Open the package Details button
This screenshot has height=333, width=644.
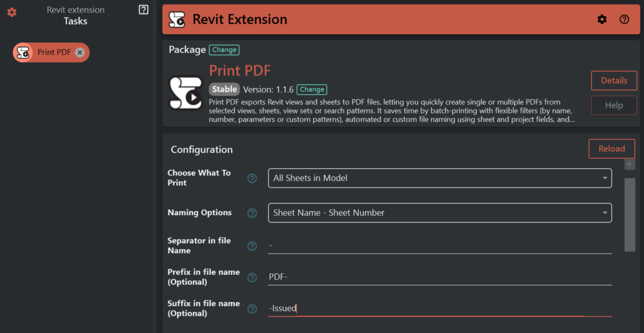pyautogui.click(x=614, y=81)
